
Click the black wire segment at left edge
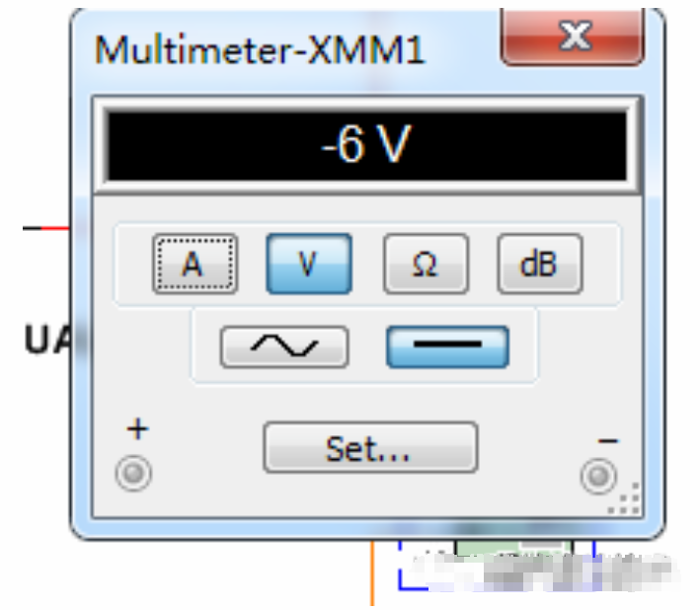tap(32, 228)
